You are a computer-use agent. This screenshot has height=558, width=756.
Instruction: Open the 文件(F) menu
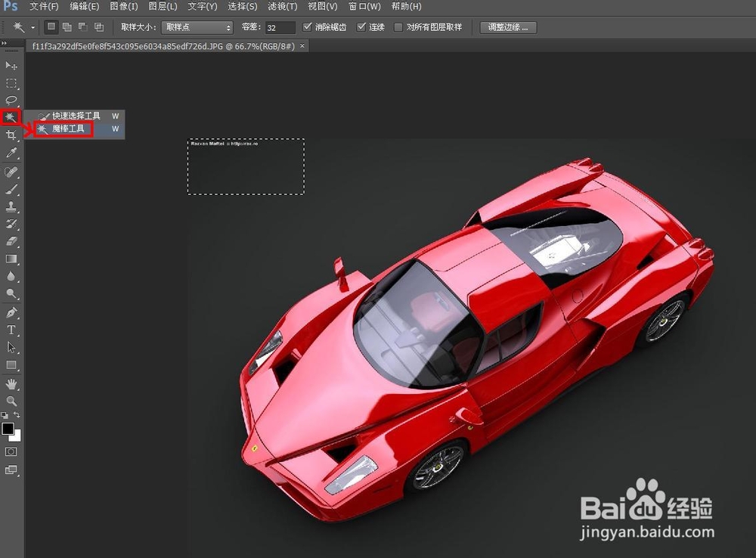pos(44,7)
